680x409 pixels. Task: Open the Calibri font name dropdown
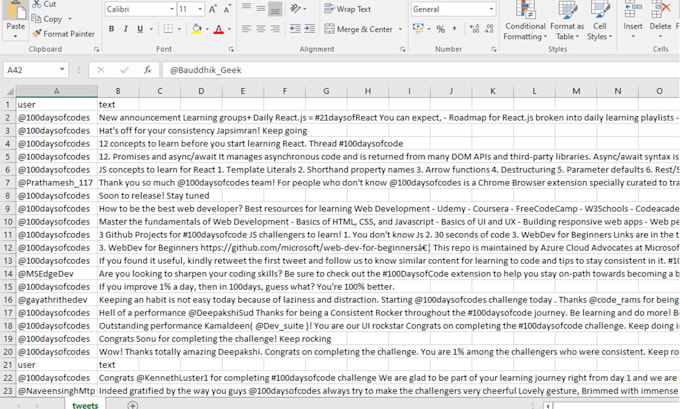(x=172, y=9)
